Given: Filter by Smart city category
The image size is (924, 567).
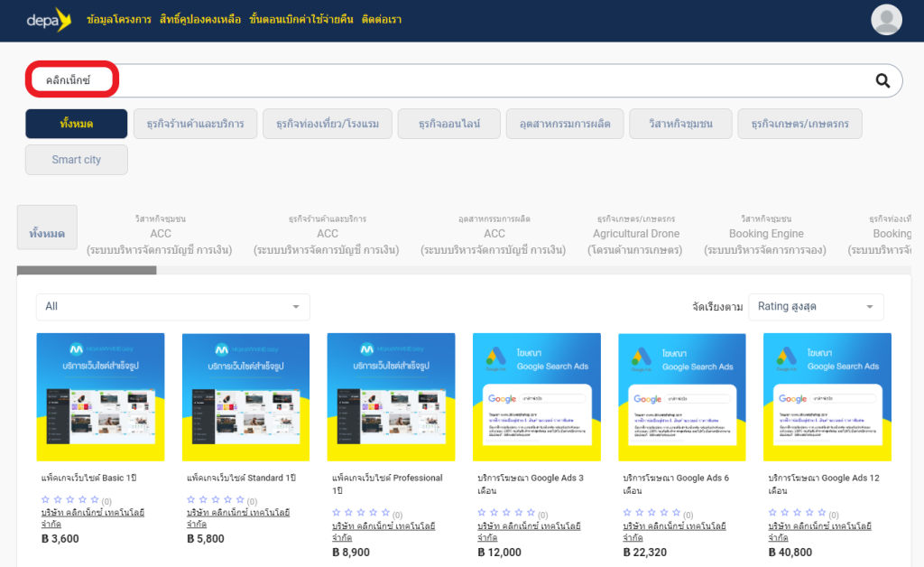Looking at the screenshot, I should pos(77,160).
